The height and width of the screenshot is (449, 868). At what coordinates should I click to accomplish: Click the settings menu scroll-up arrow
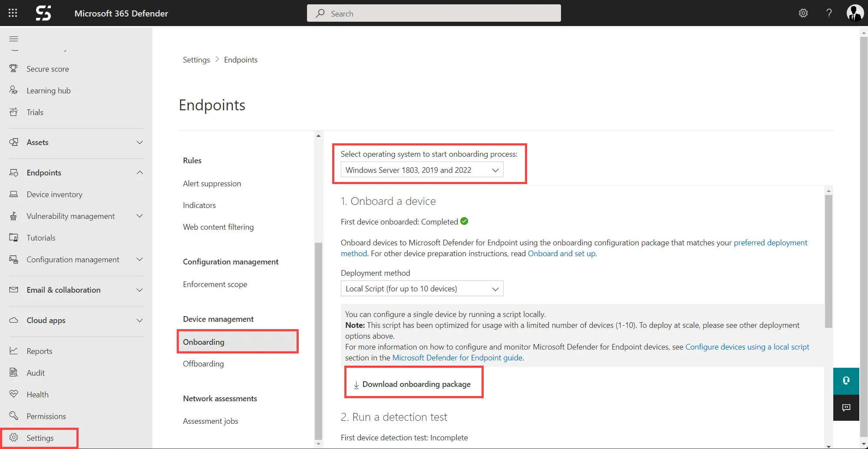click(318, 136)
